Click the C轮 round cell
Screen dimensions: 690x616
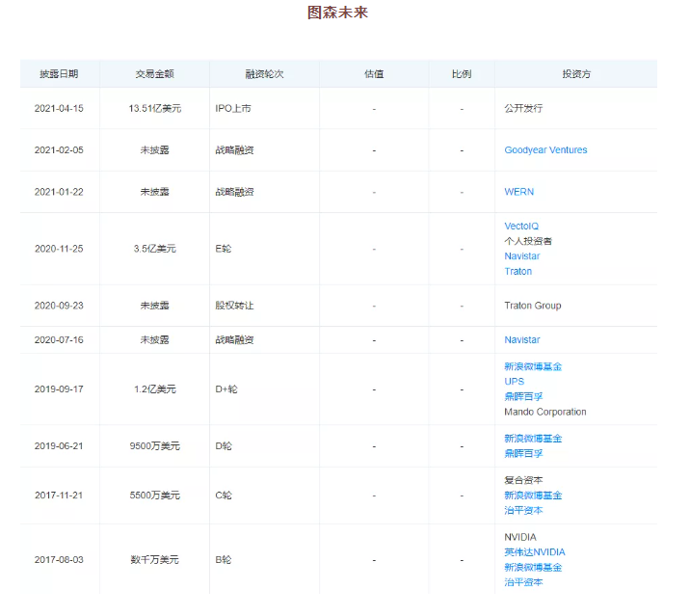(x=224, y=495)
